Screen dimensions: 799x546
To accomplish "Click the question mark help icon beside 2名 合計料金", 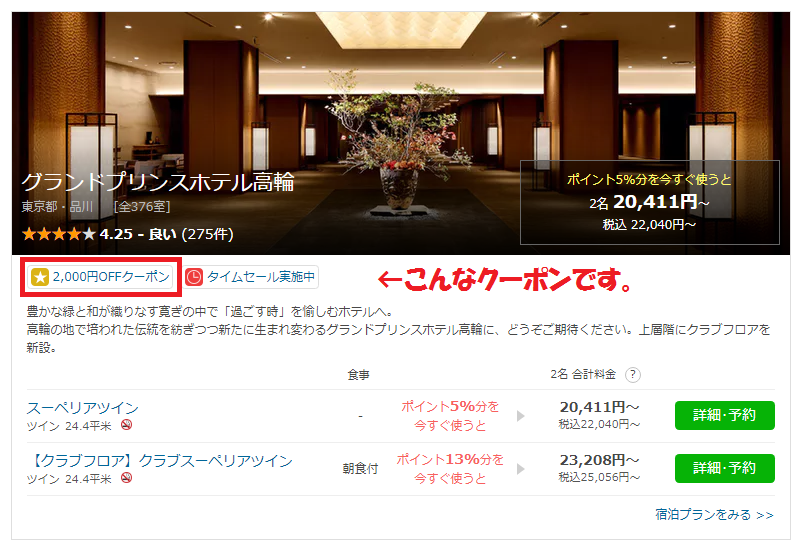I will click(x=632, y=375).
